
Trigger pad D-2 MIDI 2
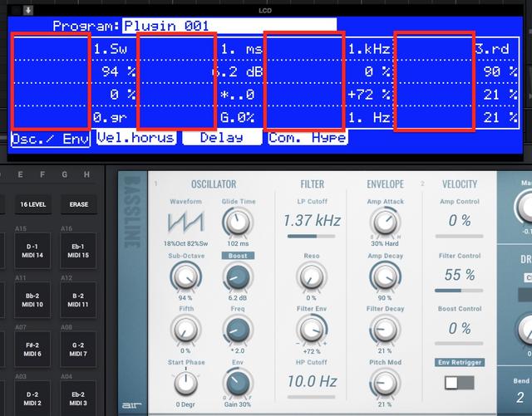click(x=32, y=399)
